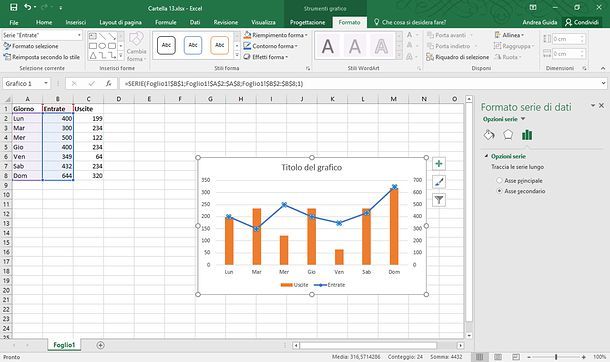
Task: Open the Serie "Entrate" element dropdown
Action: point(79,35)
